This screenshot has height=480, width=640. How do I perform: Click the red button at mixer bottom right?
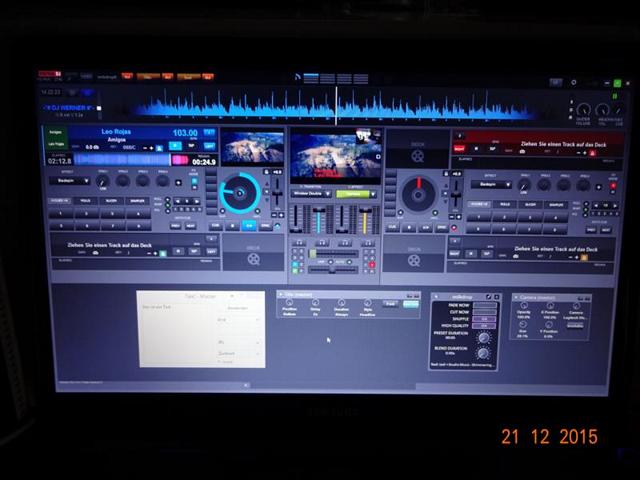372,265
